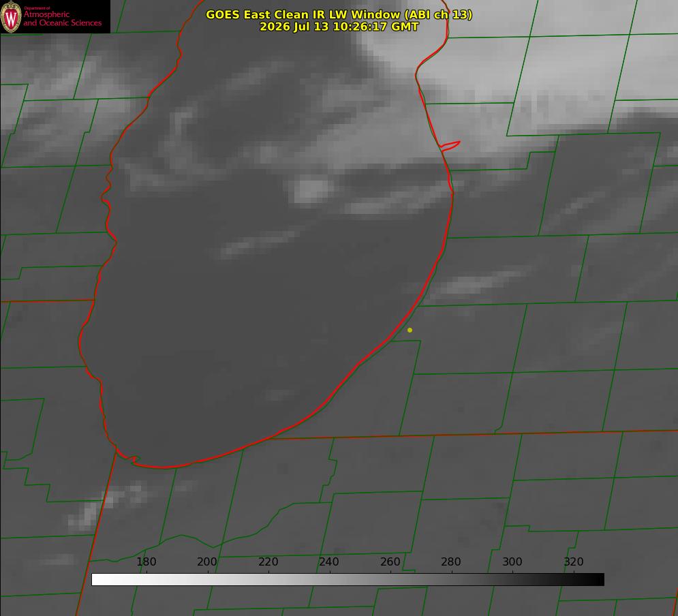Click the grayscale temperature colorbar
This screenshot has width=678, height=616.
tap(348, 579)
